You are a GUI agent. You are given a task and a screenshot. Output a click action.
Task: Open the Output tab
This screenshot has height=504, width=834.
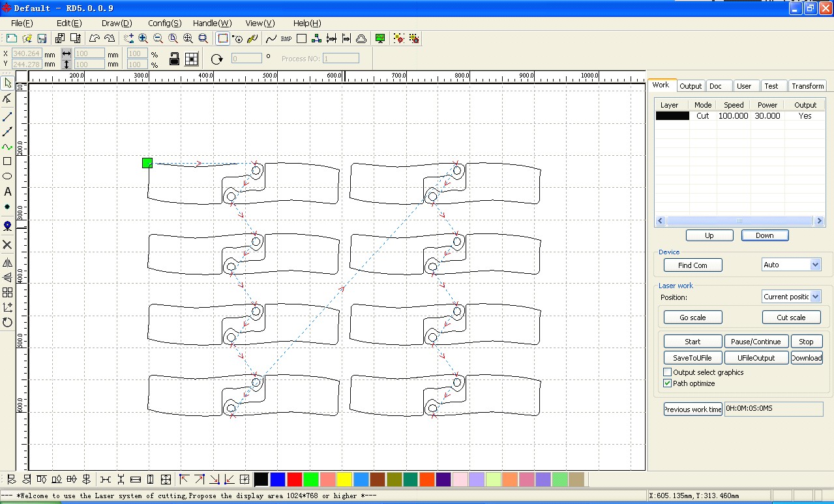(x=691, y=85)
